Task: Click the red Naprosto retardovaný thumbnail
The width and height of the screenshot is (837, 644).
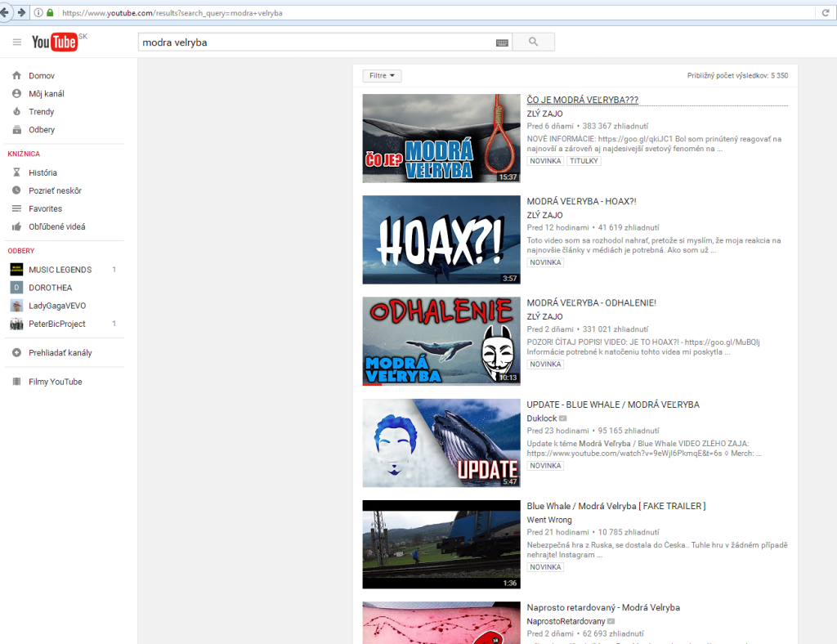Action: point(441,623)
